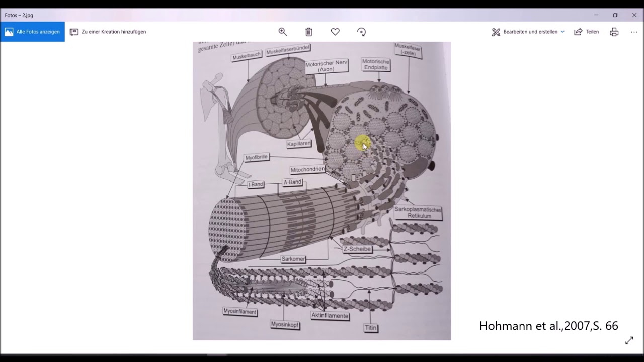
Task: Click the A-Band label in the diagram
Action: pos(292,182)
